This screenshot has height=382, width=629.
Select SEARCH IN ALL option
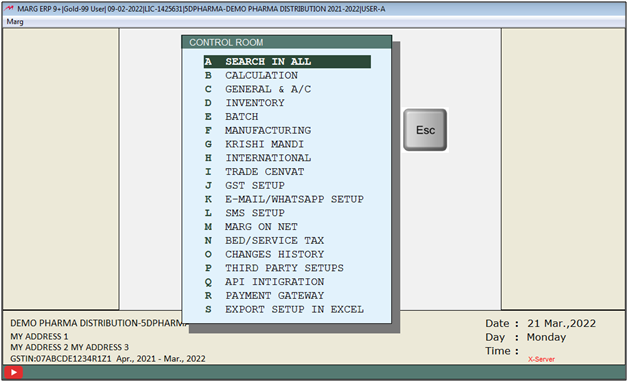(x=287, y=62)
